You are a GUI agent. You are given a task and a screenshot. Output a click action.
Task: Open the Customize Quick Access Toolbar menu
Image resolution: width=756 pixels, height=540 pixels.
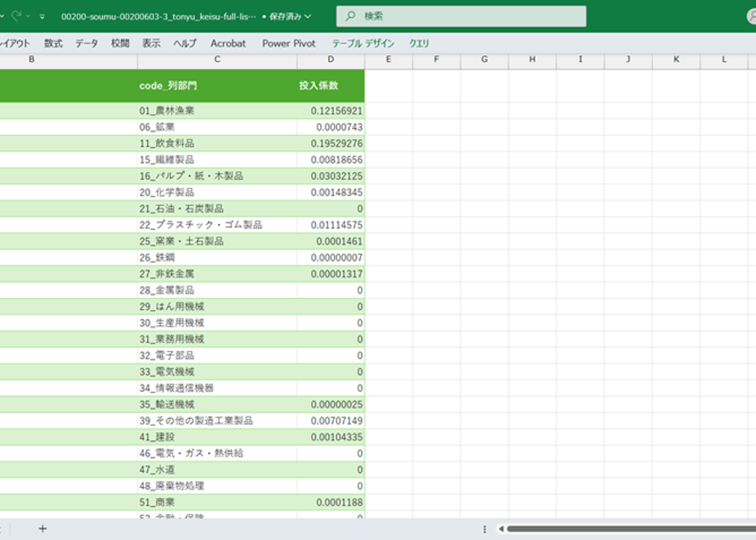pos(43,16)
